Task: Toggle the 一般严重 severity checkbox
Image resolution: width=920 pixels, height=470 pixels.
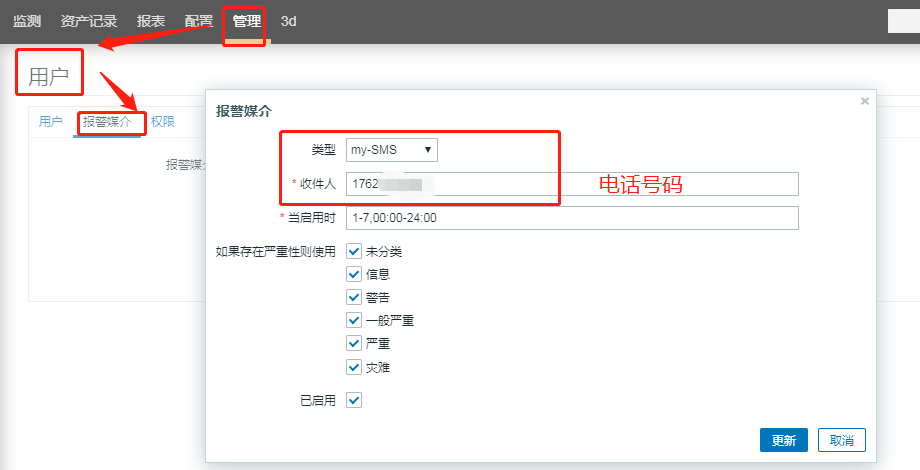Action: (x=354, y=320)
